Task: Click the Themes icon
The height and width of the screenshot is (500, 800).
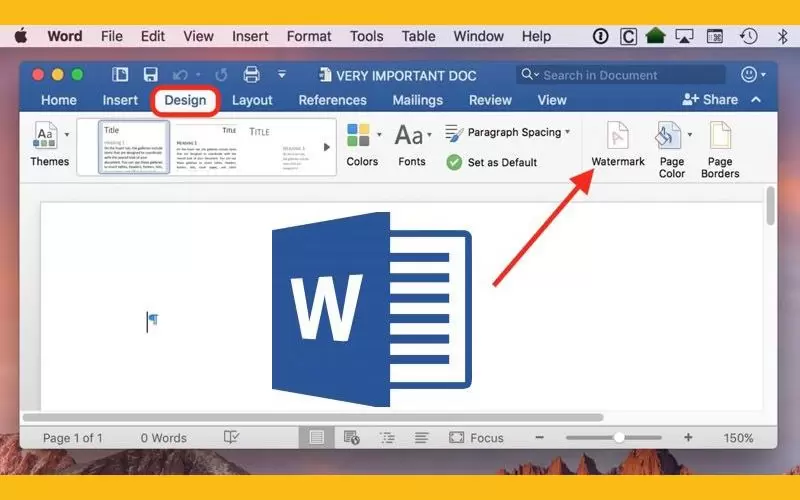Action: (45, 135)
